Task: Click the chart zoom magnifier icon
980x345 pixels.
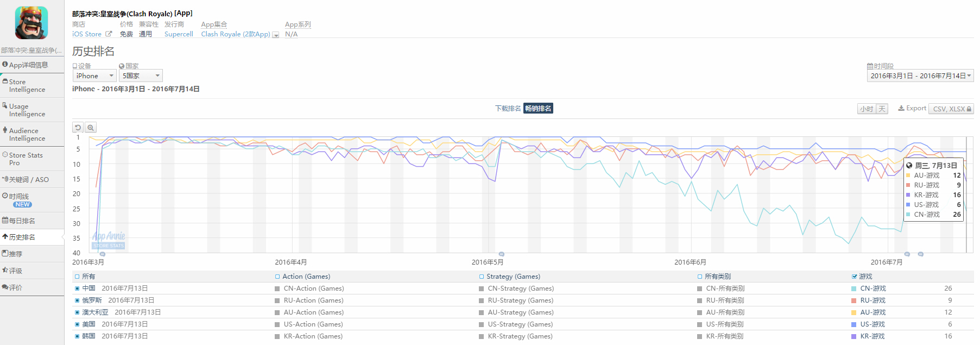Action: (91, 128)
